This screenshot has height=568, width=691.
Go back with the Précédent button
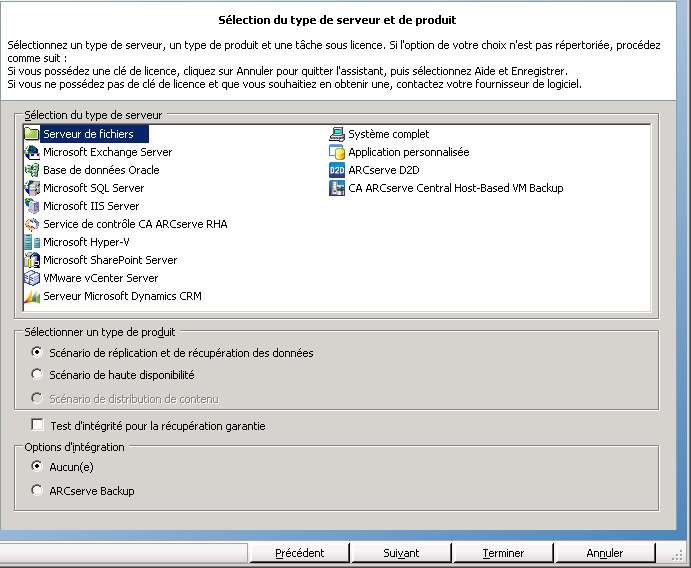(x=299, y=553)
